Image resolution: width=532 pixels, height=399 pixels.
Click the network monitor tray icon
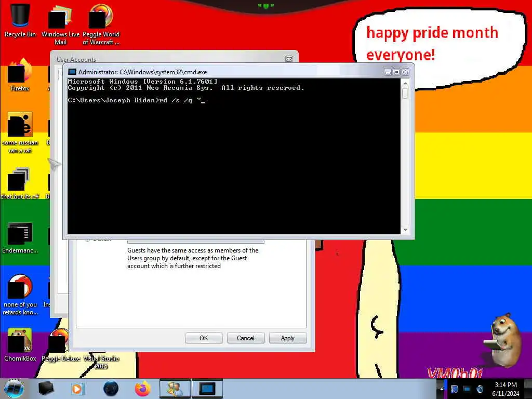point(467,389)
